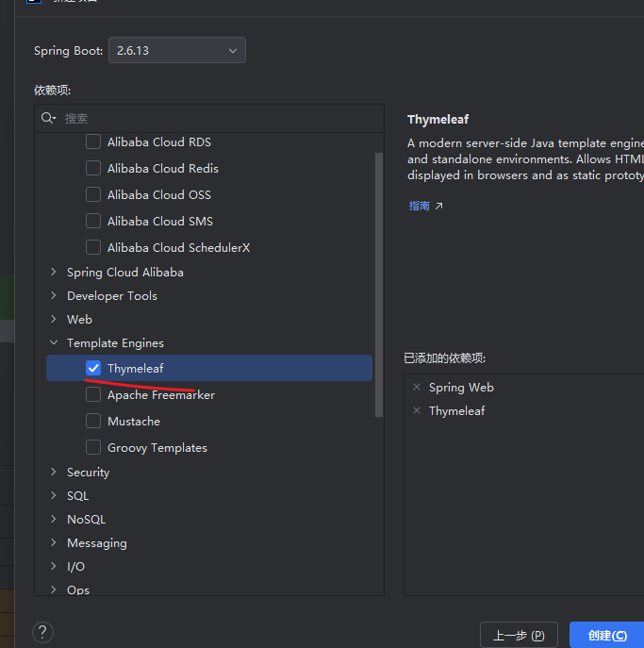
Task: Expand Developer Tools category
Action: [54, 295]
